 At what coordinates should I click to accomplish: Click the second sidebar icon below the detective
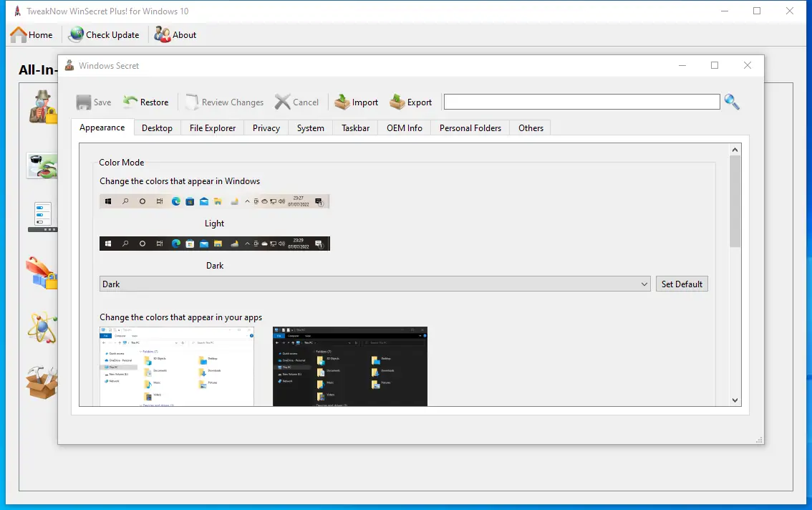[x=42, y=166]
